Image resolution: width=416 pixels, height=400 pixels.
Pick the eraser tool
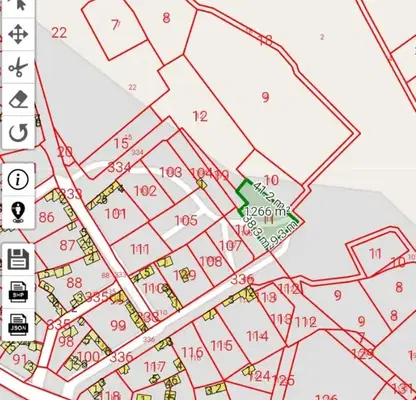click(18, 100)
